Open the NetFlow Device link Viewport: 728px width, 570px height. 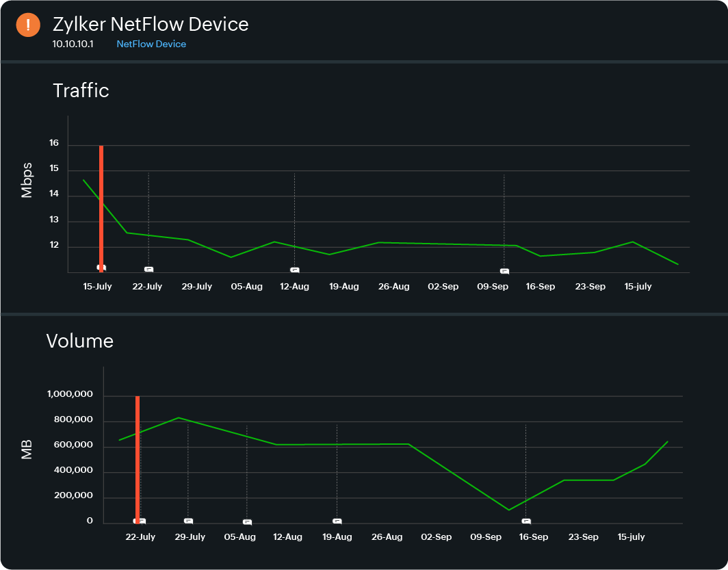(151, 44)
